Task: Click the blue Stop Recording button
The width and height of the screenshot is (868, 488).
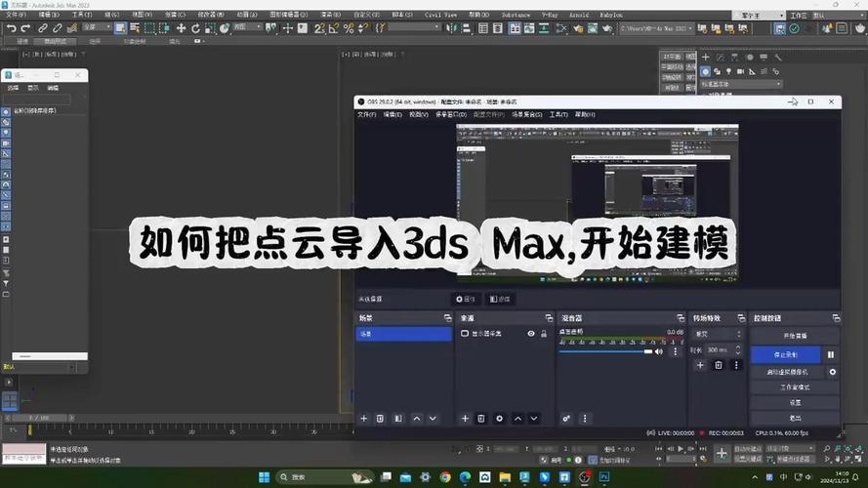Action: tap(786, 354)
